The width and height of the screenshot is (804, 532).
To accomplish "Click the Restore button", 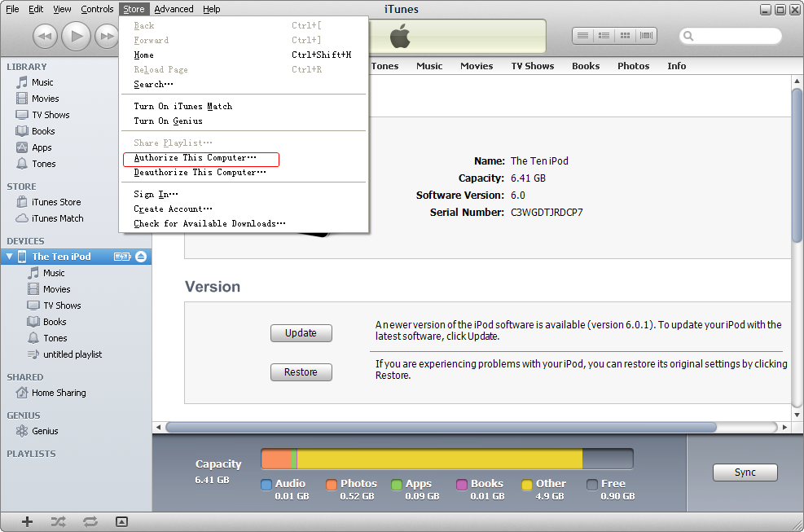I will (301, 372).
